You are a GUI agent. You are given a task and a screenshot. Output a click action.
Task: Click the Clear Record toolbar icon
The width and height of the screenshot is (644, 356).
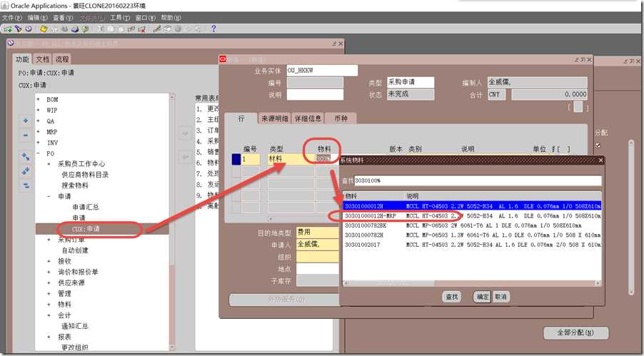[131, 29]
